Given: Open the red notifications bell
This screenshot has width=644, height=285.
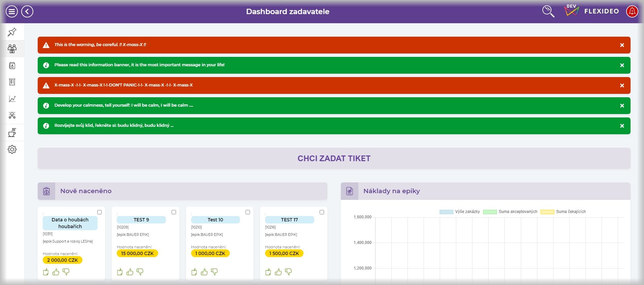Looking at the screenshot, I should pos(632,11).
